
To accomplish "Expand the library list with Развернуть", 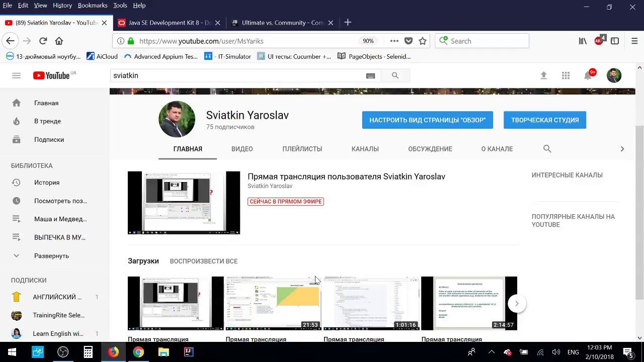I will 51,256.
